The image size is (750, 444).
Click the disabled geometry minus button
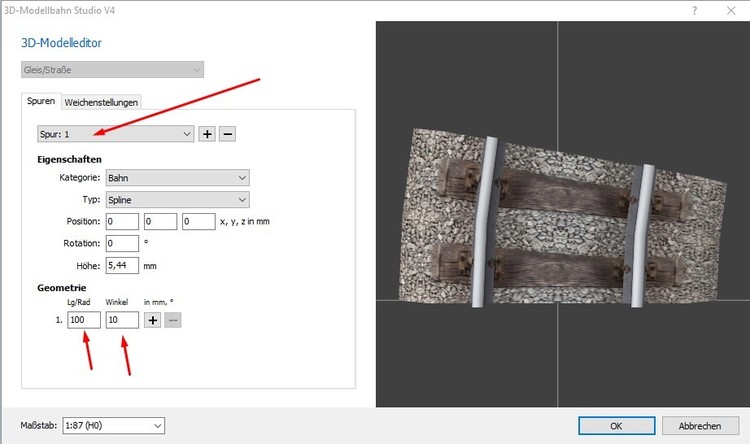[173, 320]
